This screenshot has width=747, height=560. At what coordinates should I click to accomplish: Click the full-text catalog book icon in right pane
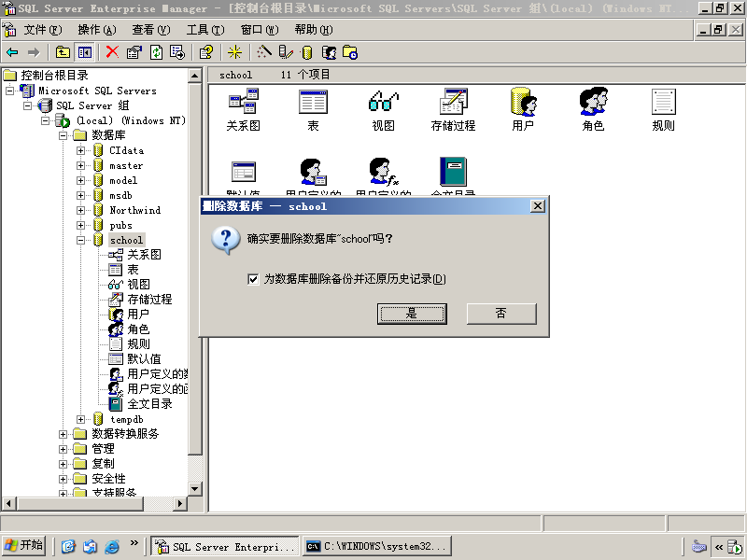pos(453,172)
